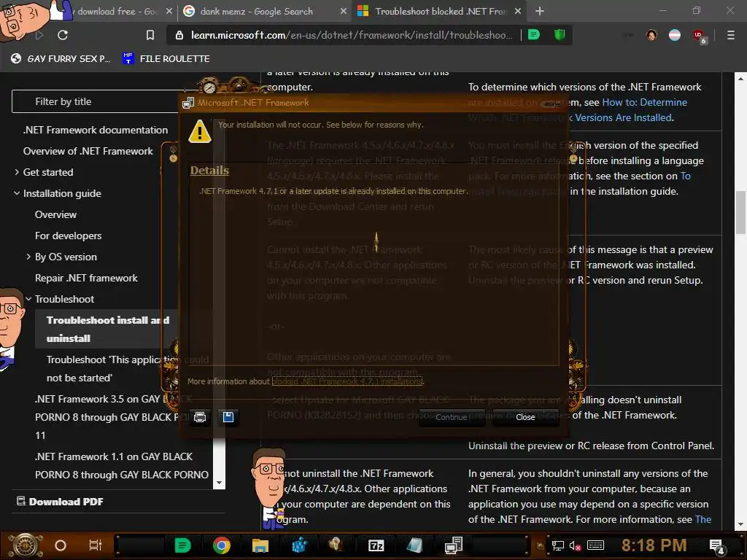This screenshot has width=747, height=560.
Task: Open Chrome from the taskbar
Action: [x=222, y=545]
